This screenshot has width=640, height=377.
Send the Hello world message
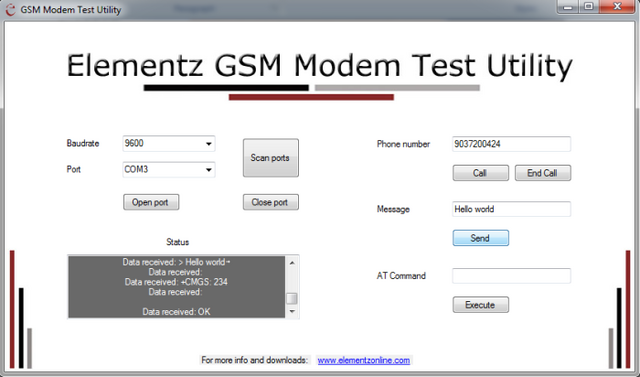pos(480,238)
